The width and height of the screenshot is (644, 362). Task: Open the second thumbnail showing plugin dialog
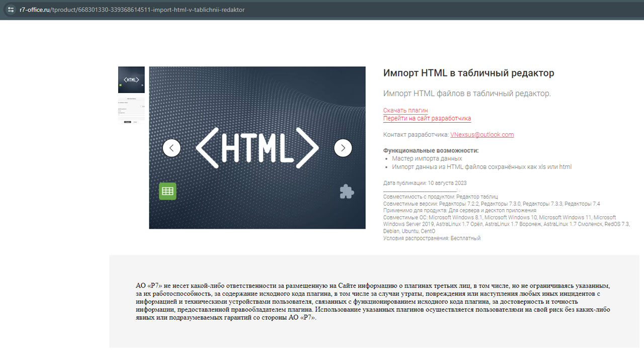pyautogui.click(x=131, y=111)
